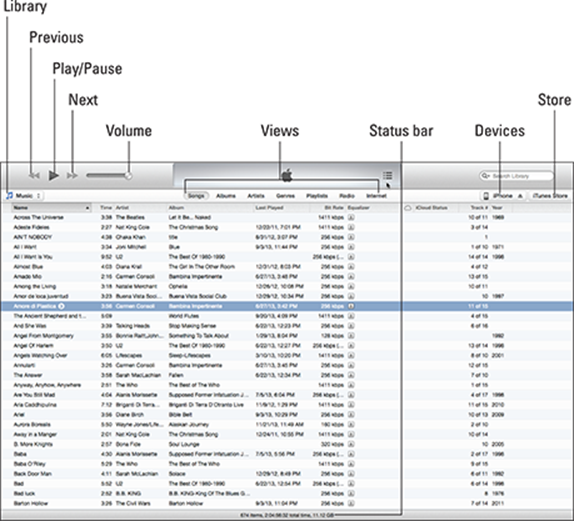Click the Search Library input field
Viewport: 574px width, 521px height.
coord(516,176)
